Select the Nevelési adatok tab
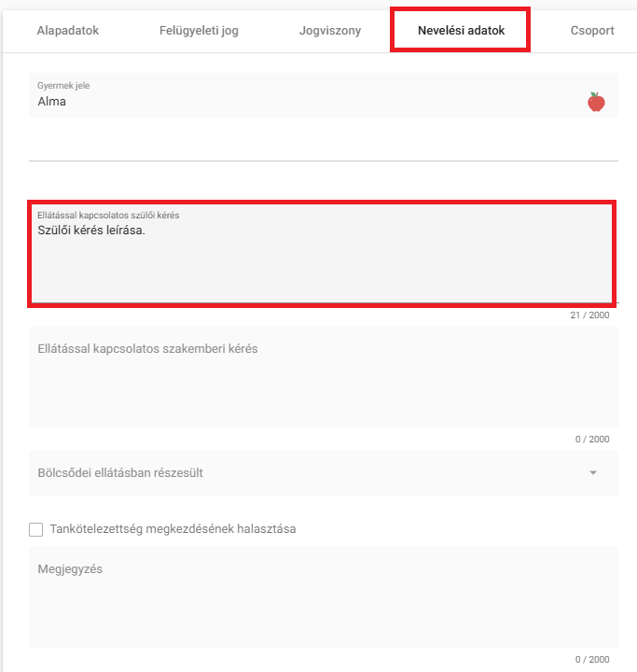Screen dimensions: 637x672 coord(461,31)
